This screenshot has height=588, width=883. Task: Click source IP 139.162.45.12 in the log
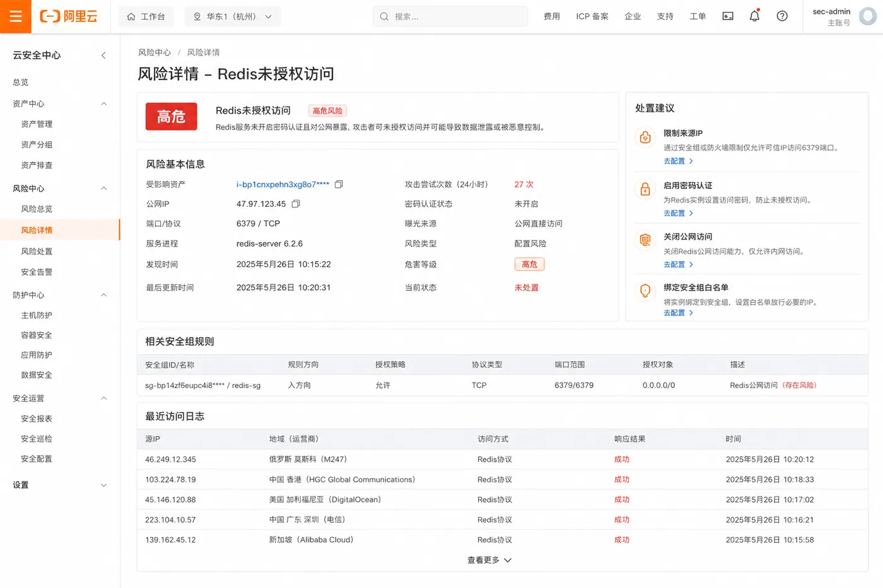click(170, 541)
